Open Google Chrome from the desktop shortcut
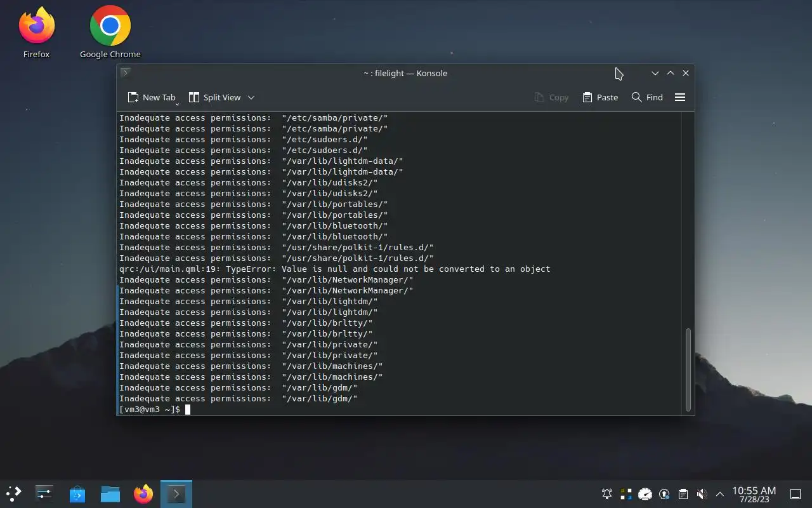The width and height of the screenshot is (812, 508). point(110,32)
